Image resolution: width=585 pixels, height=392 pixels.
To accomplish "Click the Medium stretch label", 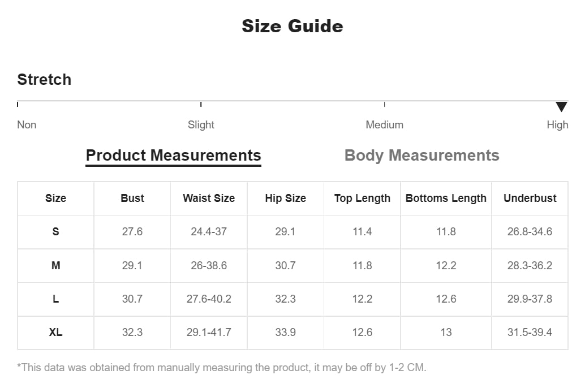I will click(x=384, y=125).
